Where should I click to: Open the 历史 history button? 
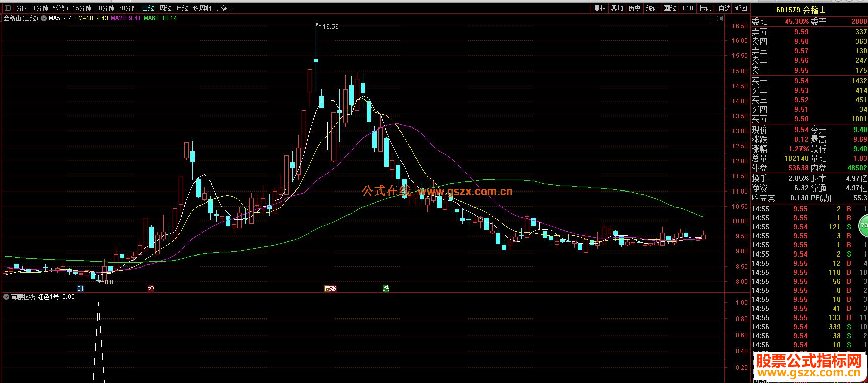635,8
